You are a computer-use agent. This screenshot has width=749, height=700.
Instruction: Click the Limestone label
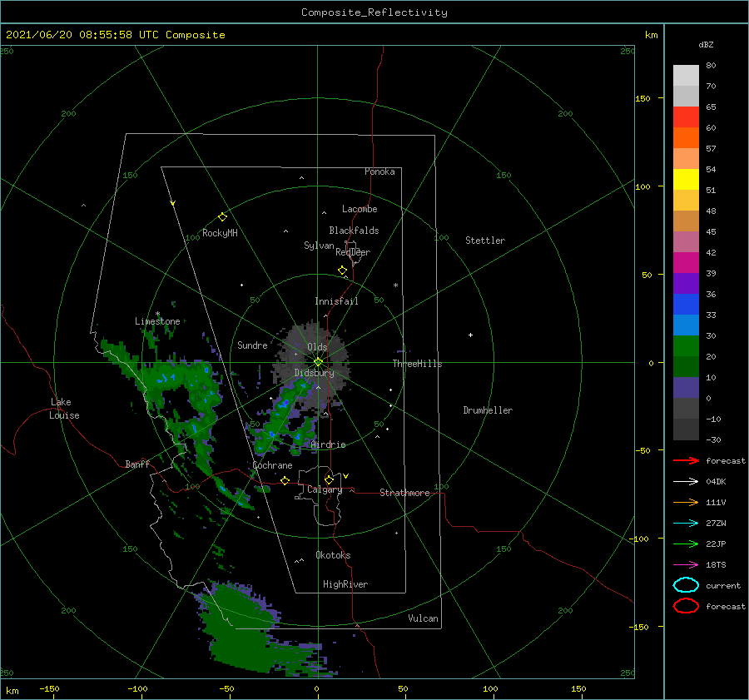[157, 321]
